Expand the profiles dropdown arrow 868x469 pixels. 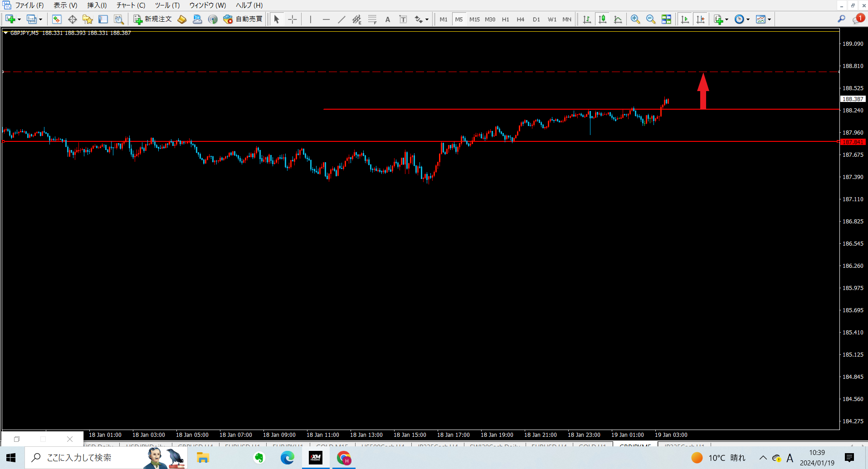click(x=40, y=19)
